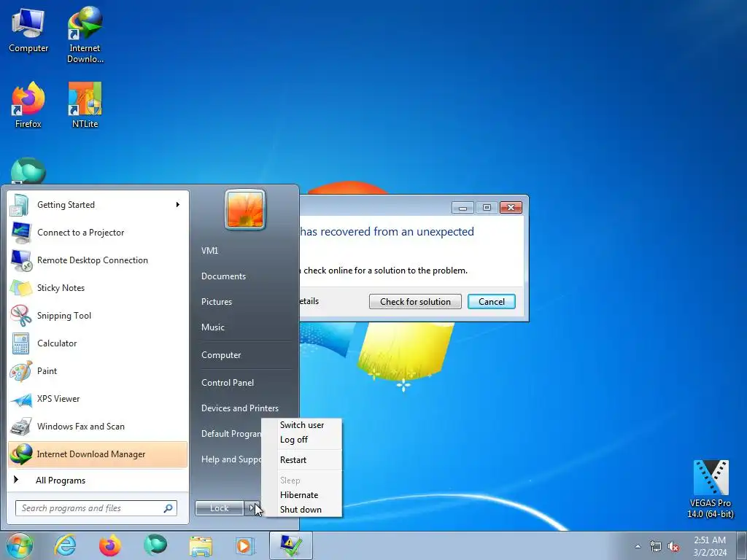This screenshot has height=560, width=747.
Task: Open the Computer desktop icon
Action: coord(28,31)
